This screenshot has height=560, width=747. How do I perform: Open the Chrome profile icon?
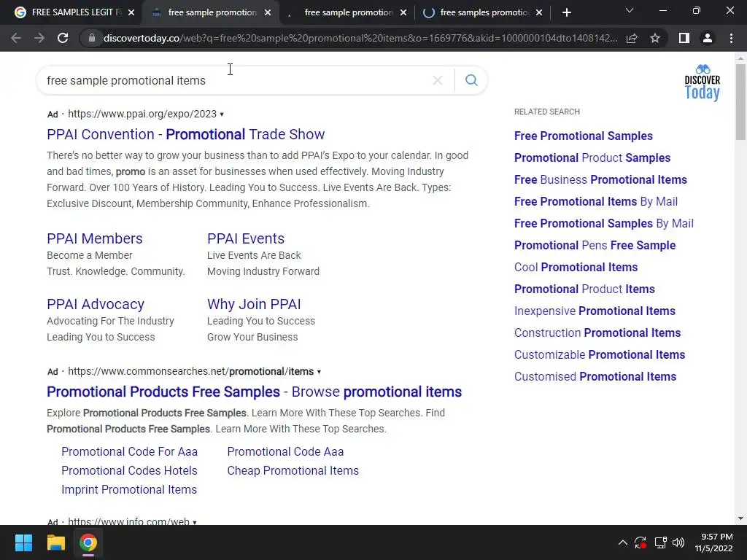[708, 38]
